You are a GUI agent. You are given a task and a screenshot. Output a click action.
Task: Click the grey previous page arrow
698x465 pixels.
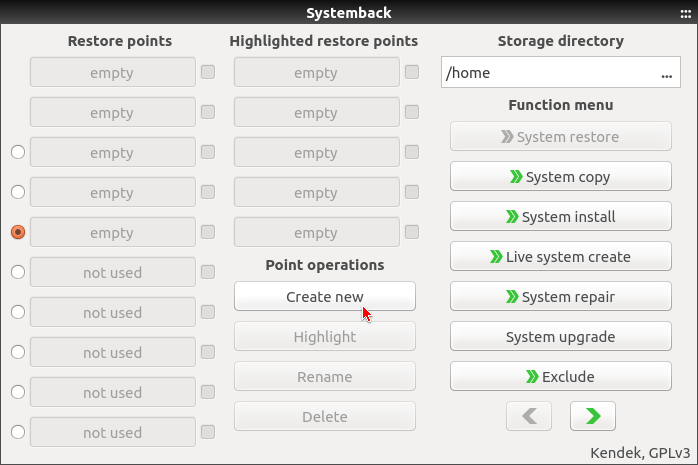(529, 416)
